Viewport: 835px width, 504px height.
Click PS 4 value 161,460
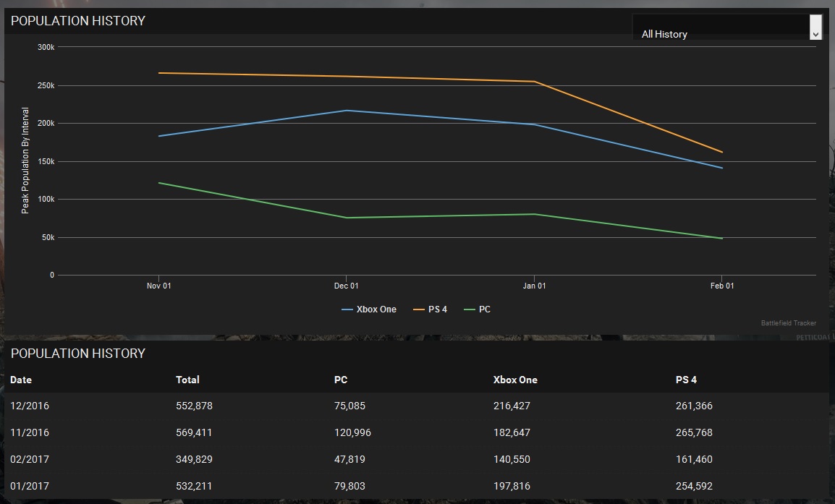694,459
